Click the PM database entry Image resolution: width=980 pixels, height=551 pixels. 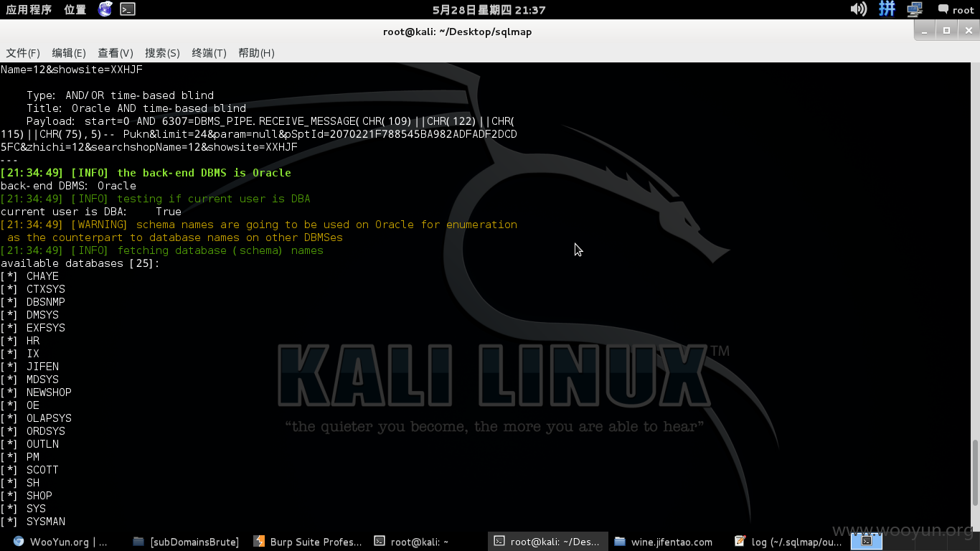click(20, 457)
